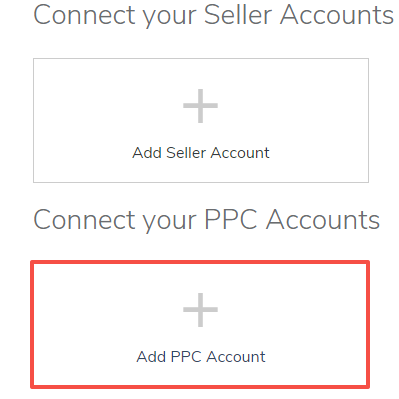The image size is (399, 399).
Task: Click the word Connect in the PPC Accounts title
Action: click(x=85, y=220)
